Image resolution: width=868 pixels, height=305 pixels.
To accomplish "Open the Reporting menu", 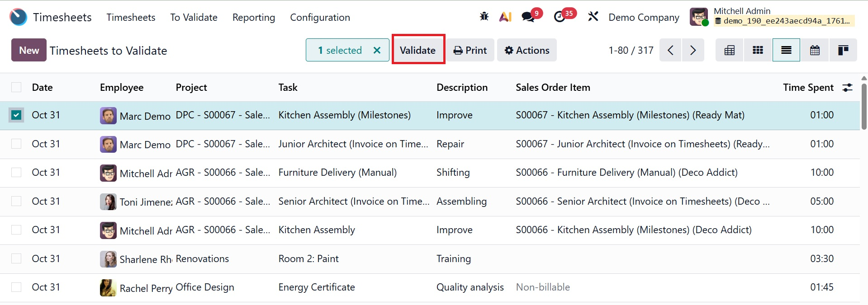I will point(254,17).
